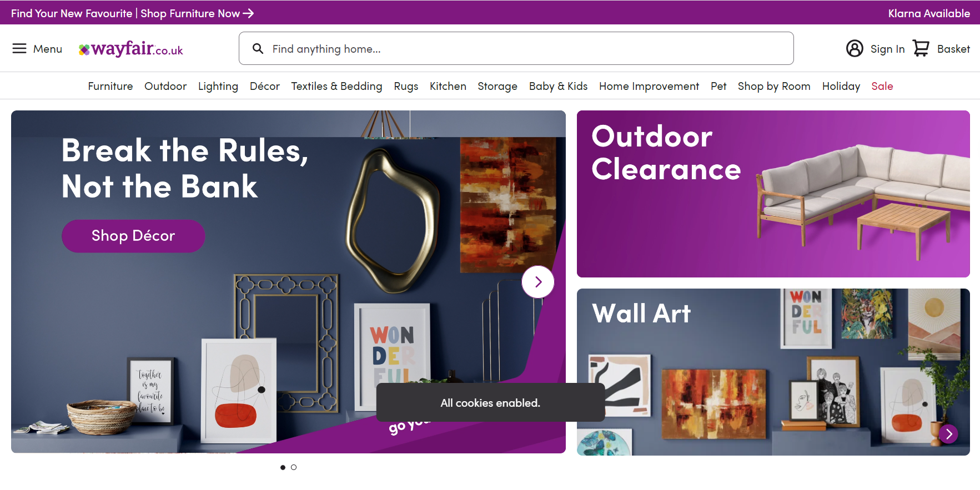This screenshot has height=490, width=980.
Task: Advance the main carousel with the arrow
Action: click(537, 282)
